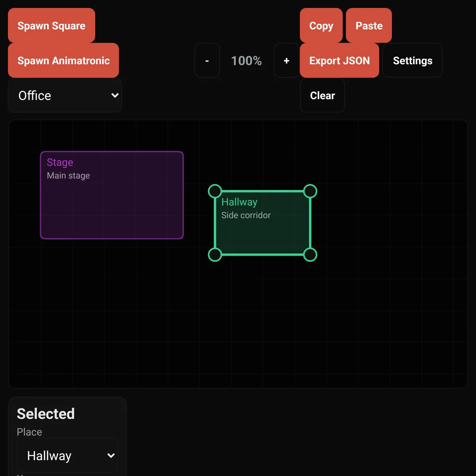Click the "Side corridor" description text
Viewport: 476px width, 476px height.
point(246,215)
